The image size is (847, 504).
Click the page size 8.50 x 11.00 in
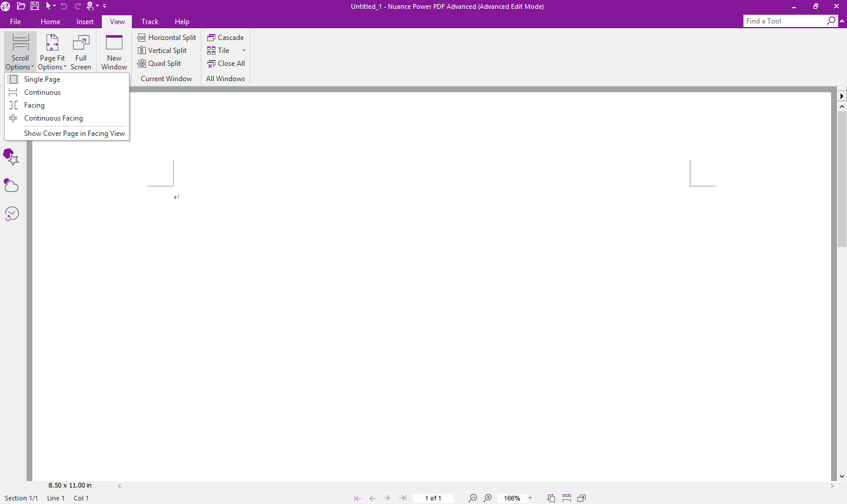pos(70,486)
